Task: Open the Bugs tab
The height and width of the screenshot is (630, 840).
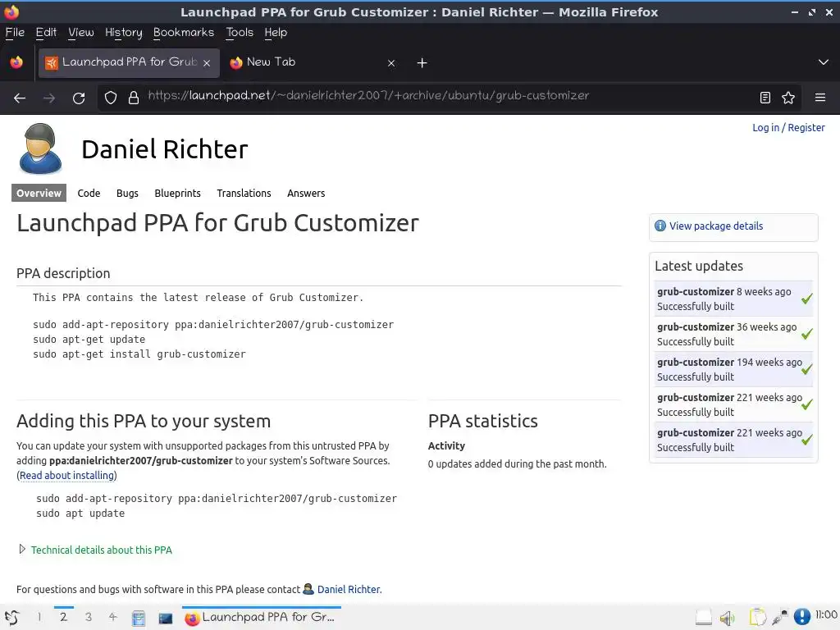Action: 127,193
